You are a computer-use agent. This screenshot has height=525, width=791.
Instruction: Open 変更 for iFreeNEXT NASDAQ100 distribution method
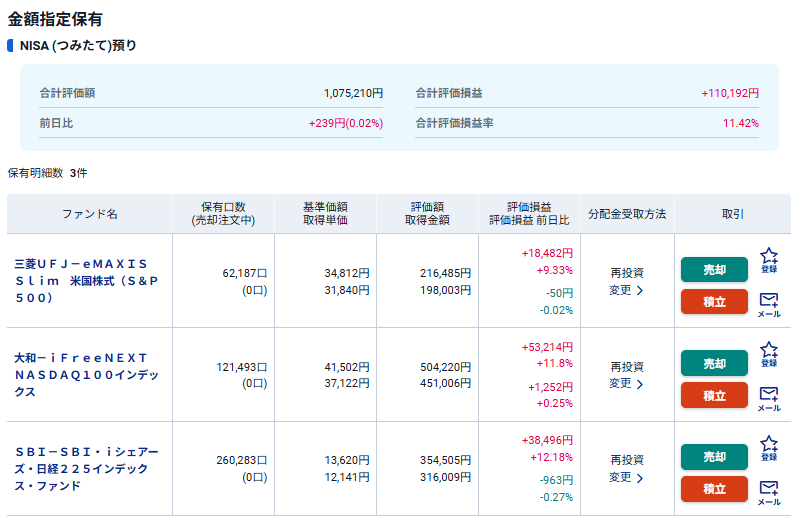[x=626, y=383]
